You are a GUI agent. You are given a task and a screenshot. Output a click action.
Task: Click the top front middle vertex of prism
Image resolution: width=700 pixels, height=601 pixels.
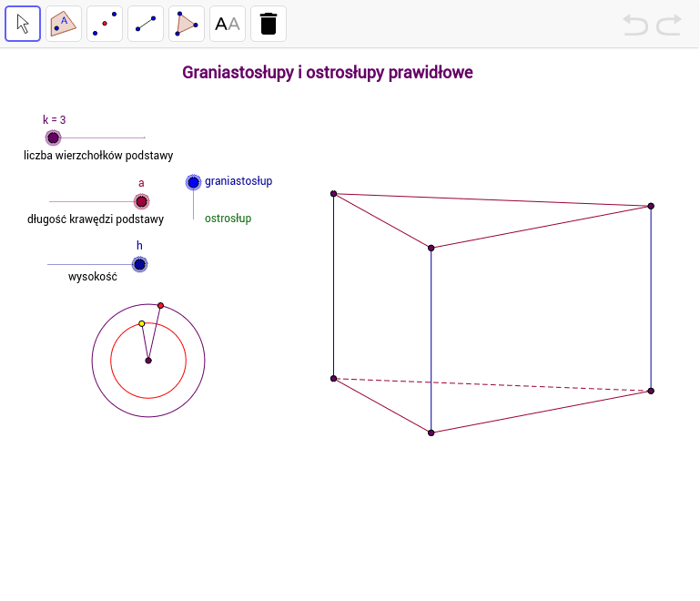click(431, 248)
